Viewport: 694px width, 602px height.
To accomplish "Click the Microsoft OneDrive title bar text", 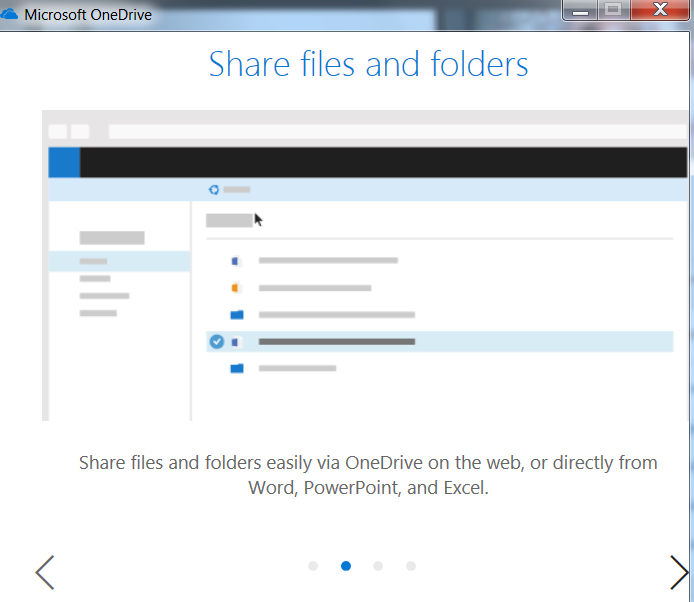I will (x=88, y=15).
